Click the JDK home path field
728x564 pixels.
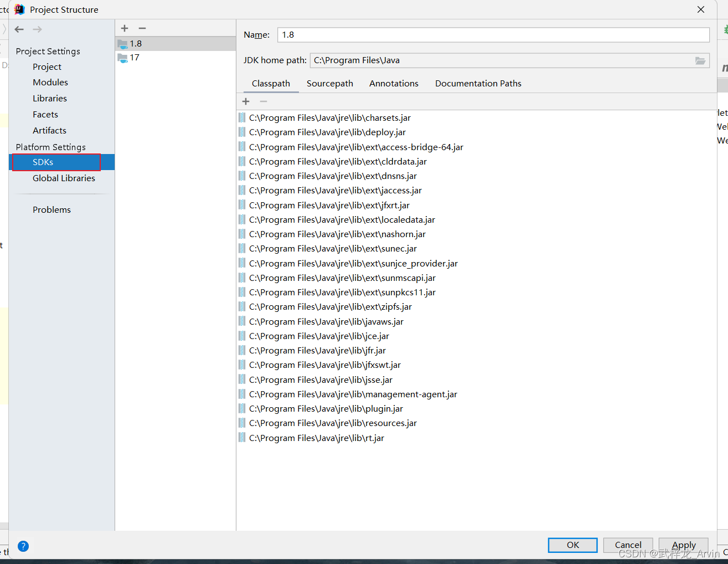[502, 60]
